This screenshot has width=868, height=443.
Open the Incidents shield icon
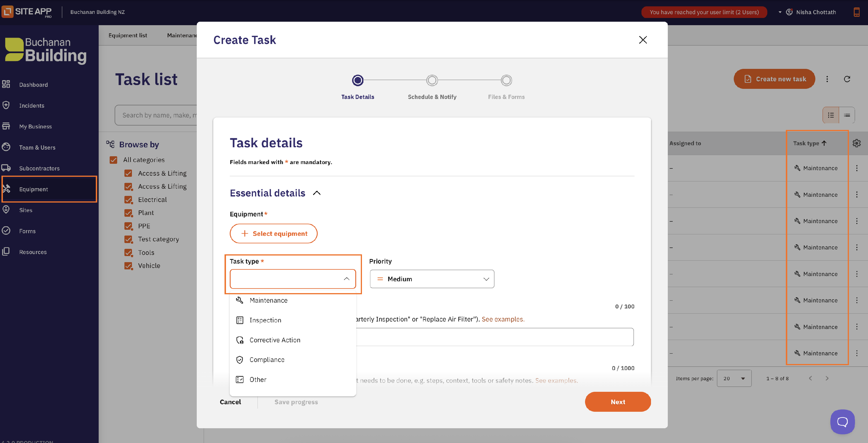tap(6, 105)
